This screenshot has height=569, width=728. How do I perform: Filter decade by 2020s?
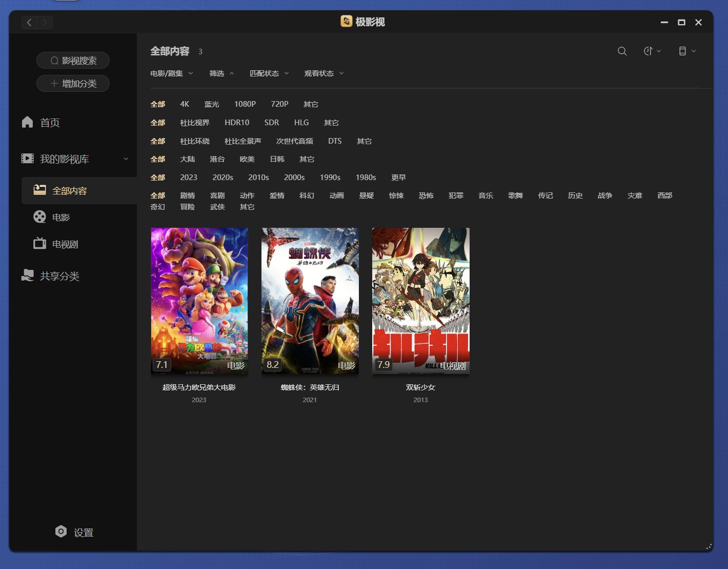[223, 178]
